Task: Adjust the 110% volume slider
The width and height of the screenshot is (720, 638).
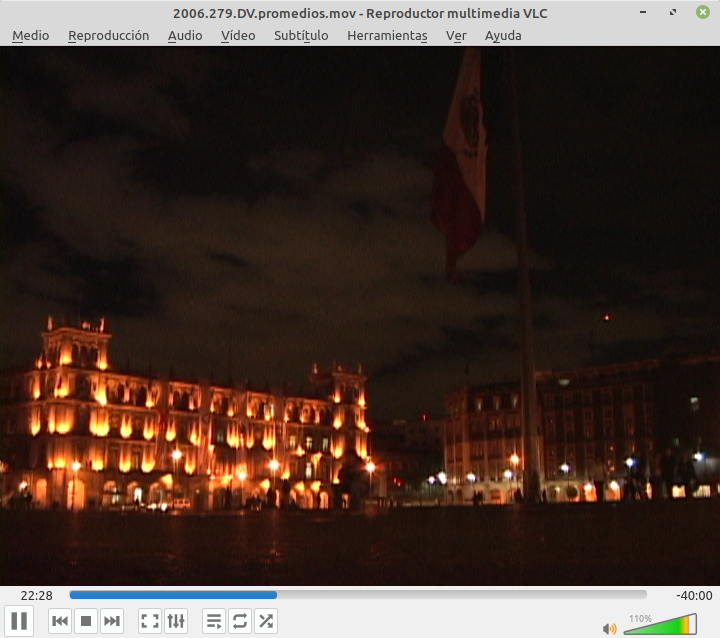Action: (660, 626)
